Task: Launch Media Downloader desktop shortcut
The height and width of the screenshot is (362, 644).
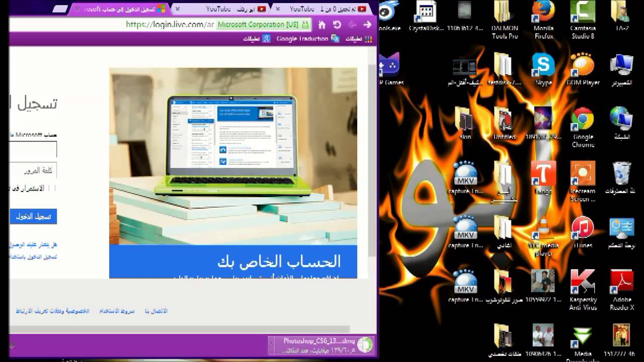Action: coord(583,343)
